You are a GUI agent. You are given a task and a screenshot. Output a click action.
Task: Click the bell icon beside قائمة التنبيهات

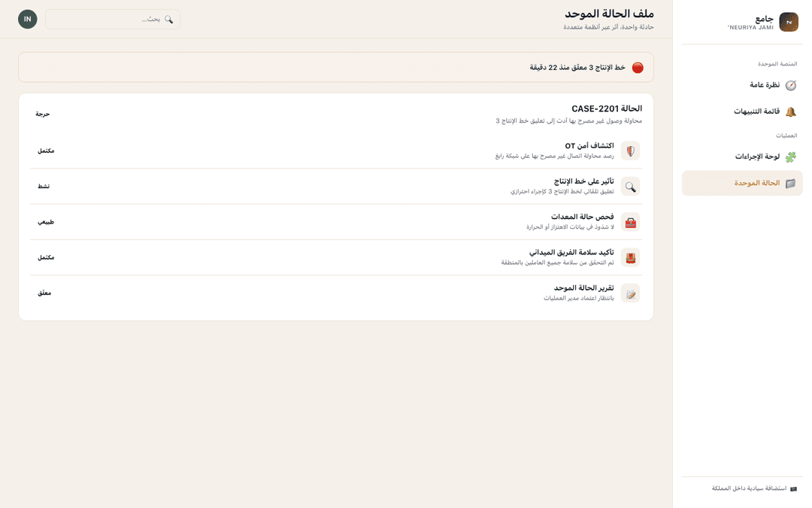click(x=791, y=111)
